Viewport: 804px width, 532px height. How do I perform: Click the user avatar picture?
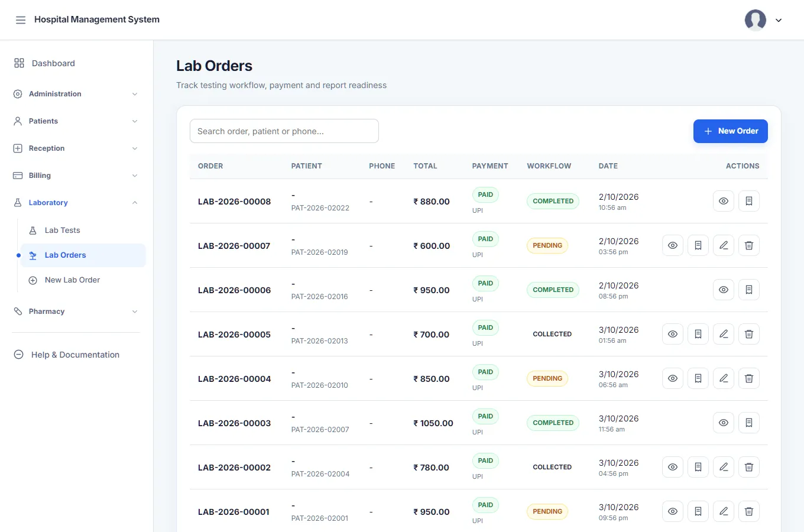pyautogui.click(x=756, y=20)
